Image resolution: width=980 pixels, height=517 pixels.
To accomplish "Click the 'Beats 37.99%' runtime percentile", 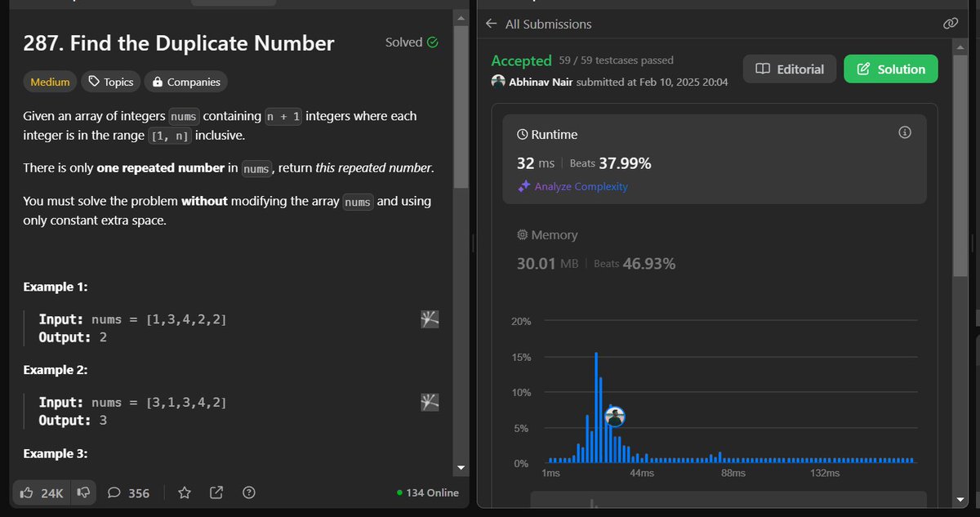I will (610, 163).
